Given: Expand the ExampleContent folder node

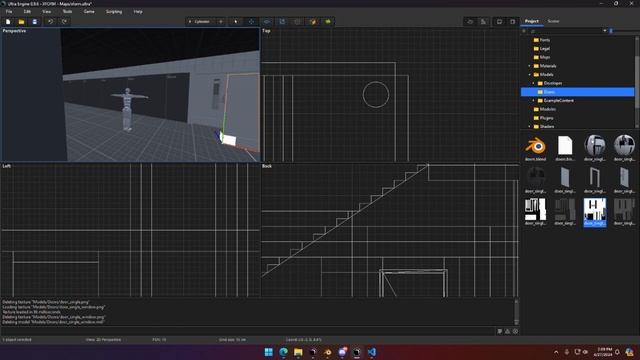Looking at the screenshot, I should click(x=533, y=100).
